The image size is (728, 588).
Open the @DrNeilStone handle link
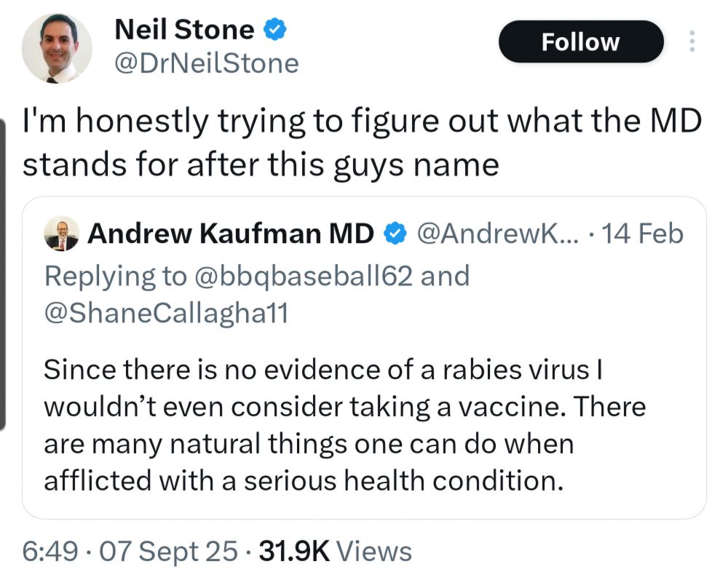pyautogui.click(x=207, y=63)
